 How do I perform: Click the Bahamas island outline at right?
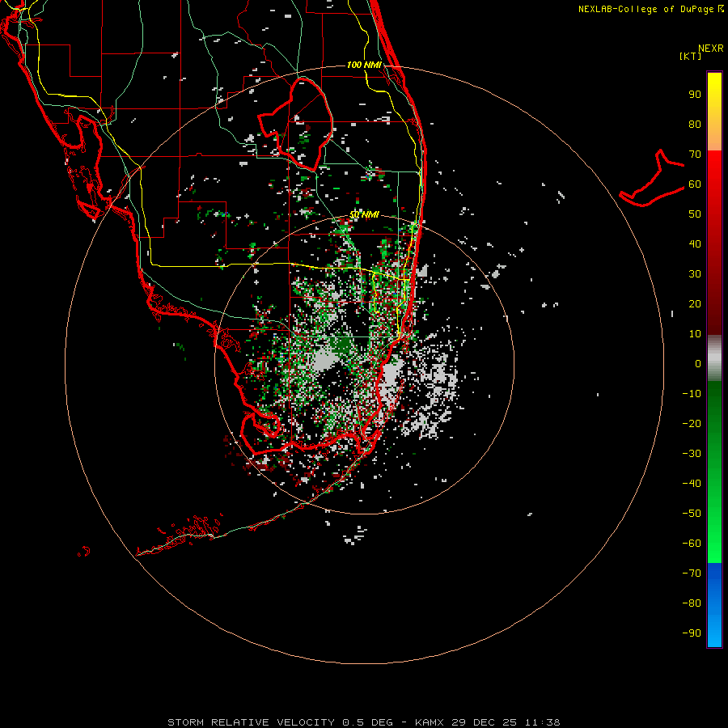(652, 178)
